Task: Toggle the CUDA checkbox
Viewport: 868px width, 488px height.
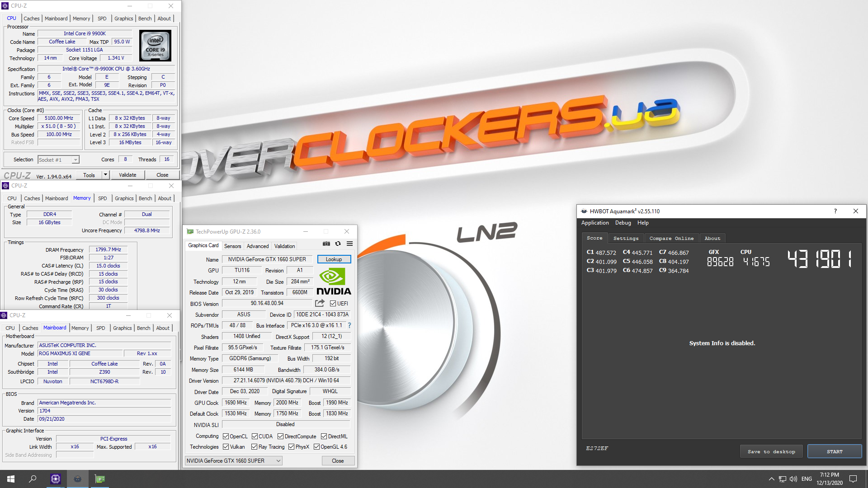Action: [255, 436]
